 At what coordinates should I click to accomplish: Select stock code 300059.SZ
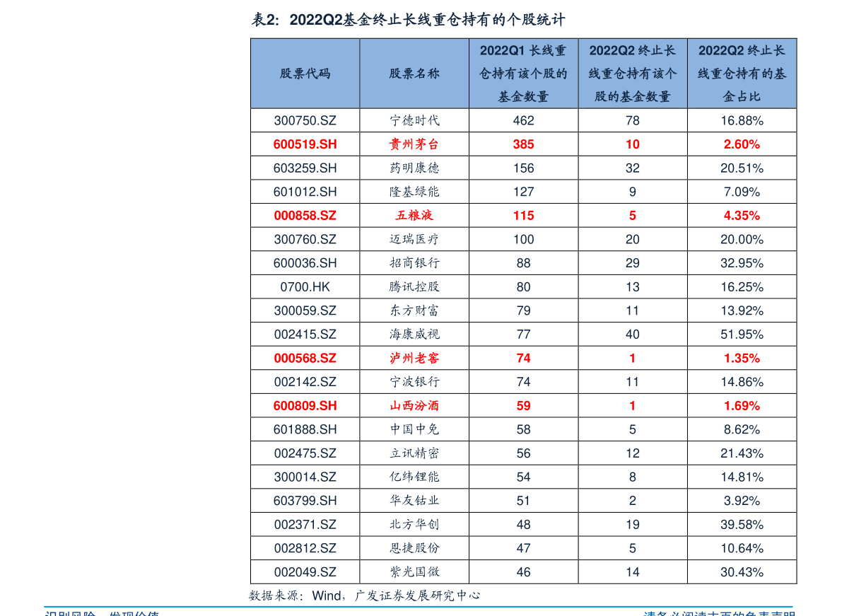[x=305, y=310]
